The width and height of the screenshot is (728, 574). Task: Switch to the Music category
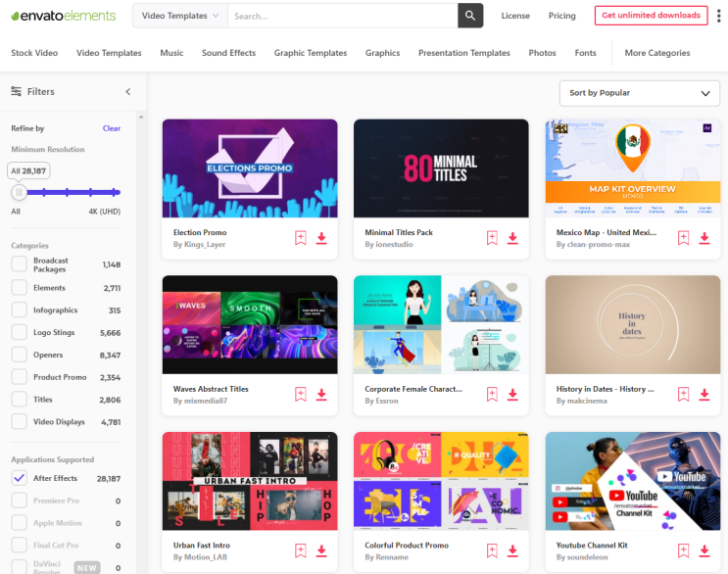[171, 53]
